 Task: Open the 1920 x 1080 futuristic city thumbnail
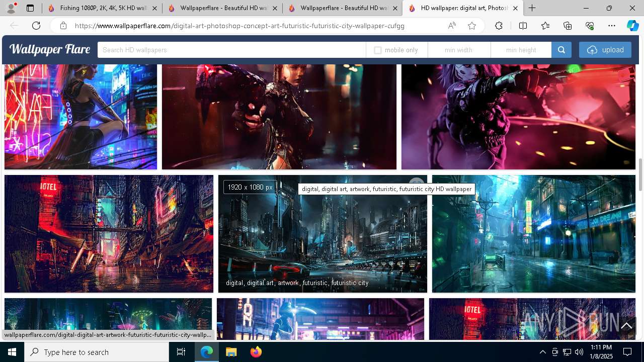pyautogui.click(x=323, y=234)
